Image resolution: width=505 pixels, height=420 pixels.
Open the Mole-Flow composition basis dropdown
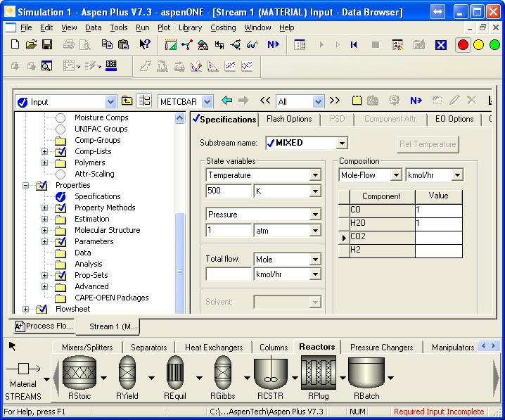tap(396, 175)
